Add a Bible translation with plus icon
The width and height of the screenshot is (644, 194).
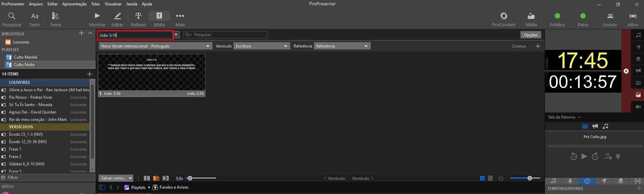[x=538, y=46]
